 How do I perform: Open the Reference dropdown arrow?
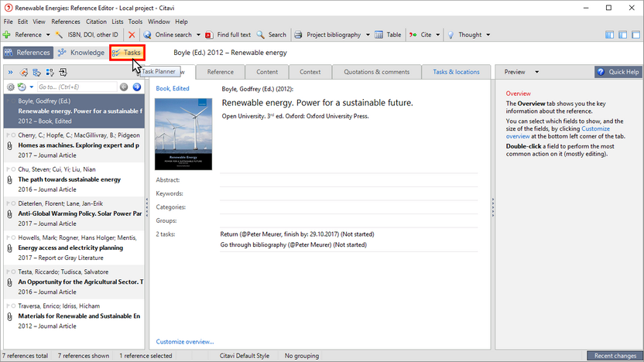point(48,35)
